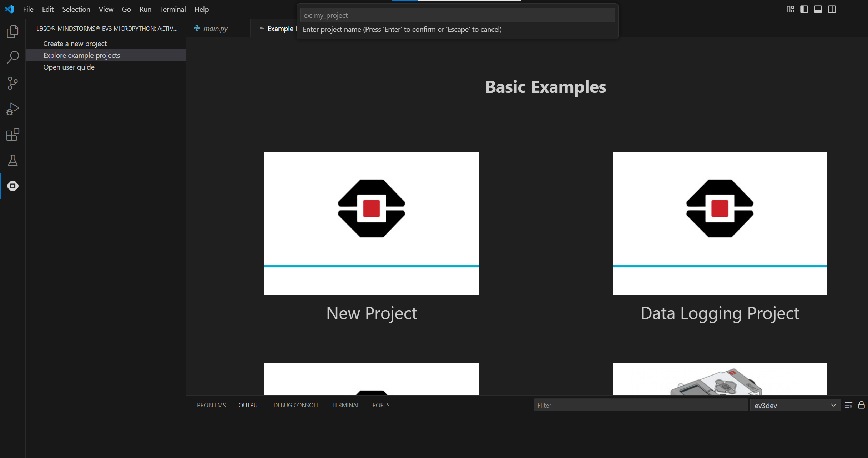The width and height of the screenshot is (868, 458).
Task: Select the main.py editor tab
Action: pyautogui.click(x=215, y=29)
